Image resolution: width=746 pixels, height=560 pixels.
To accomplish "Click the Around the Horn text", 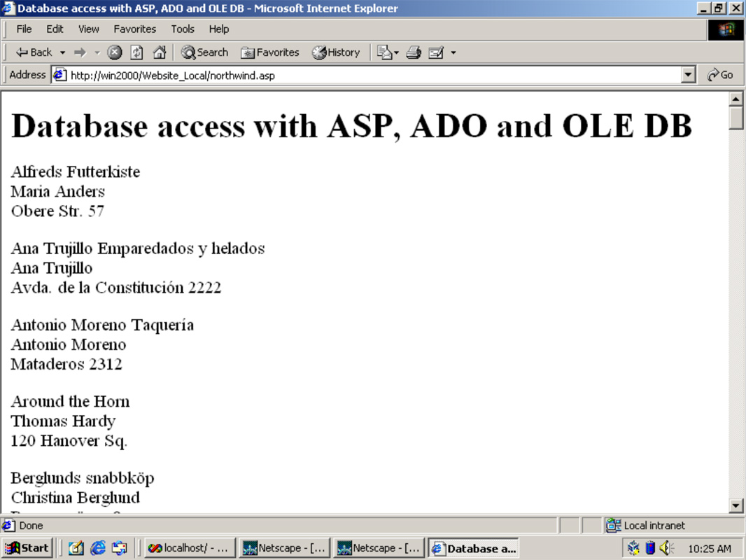I will [71, 402].
